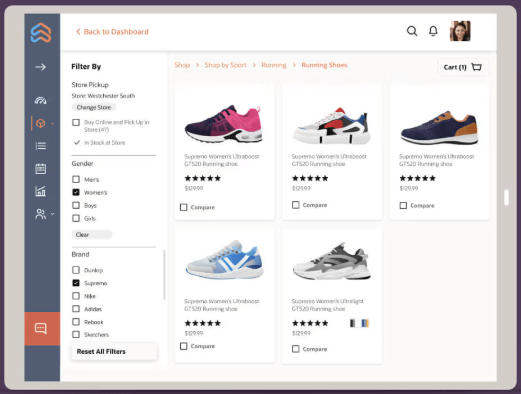Check the Nike brand filter
The image size is (521, 394).
click(76, 296)
